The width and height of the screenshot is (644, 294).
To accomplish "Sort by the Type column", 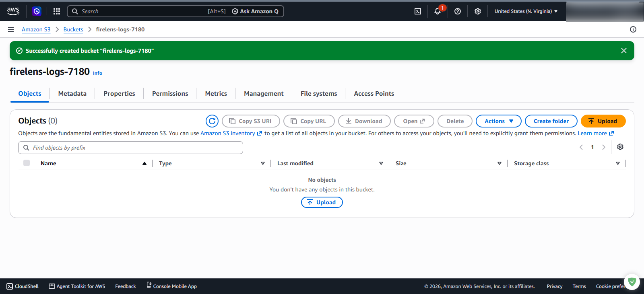I will 263,163.
